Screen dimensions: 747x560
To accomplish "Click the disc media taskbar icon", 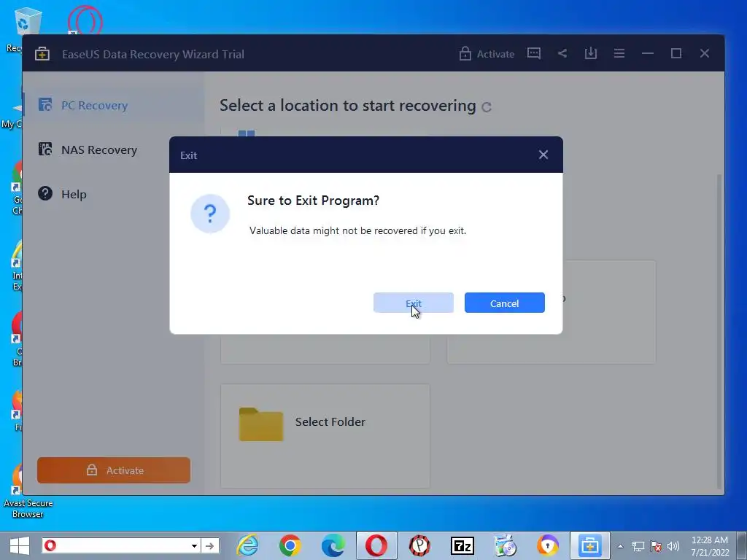I will click(505, 545).
